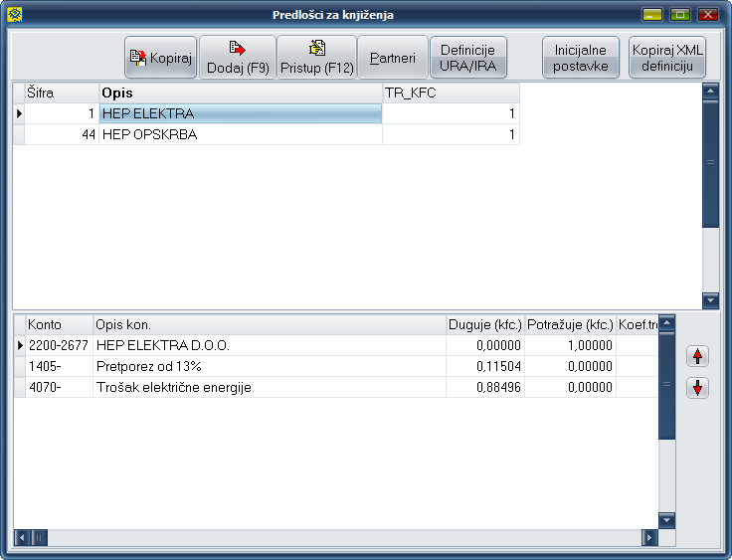
Task: Select the HEP OPSKRBA row
Action: tap(240, 134)
